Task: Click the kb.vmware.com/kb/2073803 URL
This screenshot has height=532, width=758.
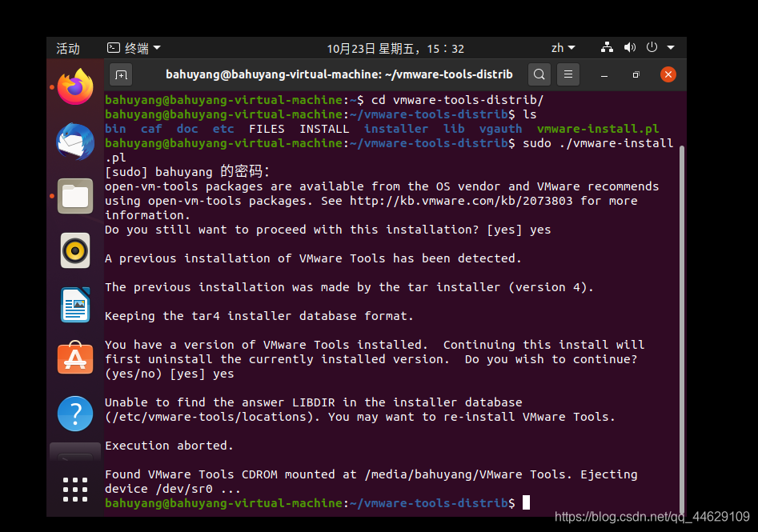Action: (461, 201)
